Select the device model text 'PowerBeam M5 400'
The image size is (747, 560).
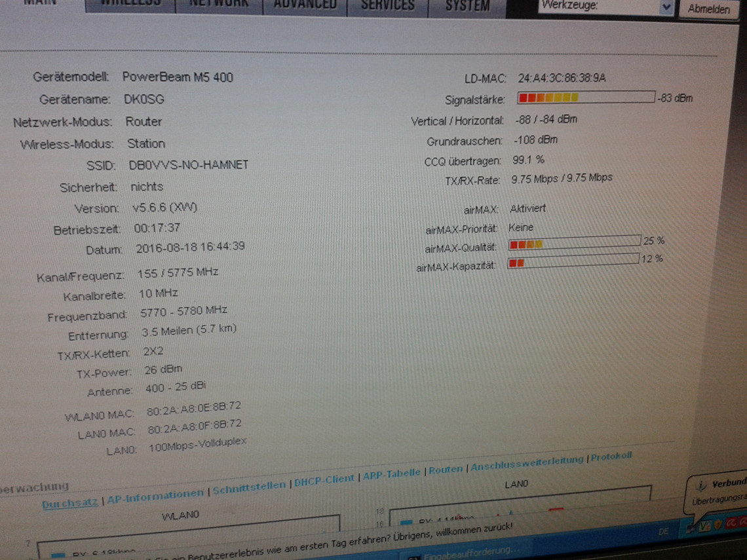pos(178,77)
